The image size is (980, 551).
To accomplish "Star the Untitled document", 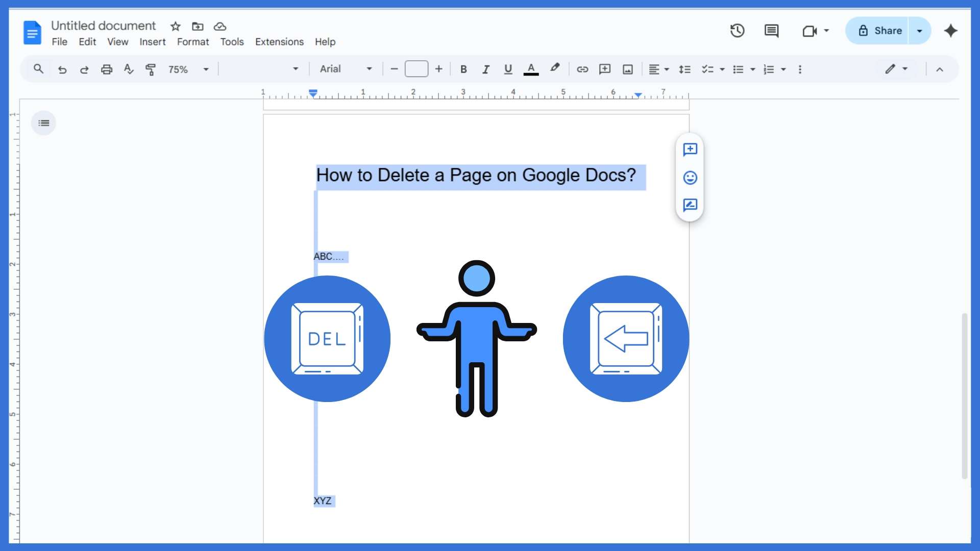I will (176, 26).
